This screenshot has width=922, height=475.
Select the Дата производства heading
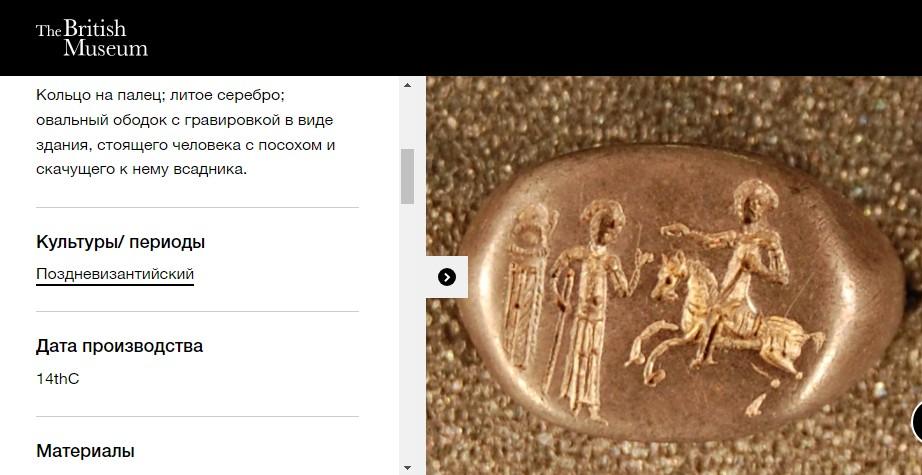pyautogui.click(x=119, y=346)
